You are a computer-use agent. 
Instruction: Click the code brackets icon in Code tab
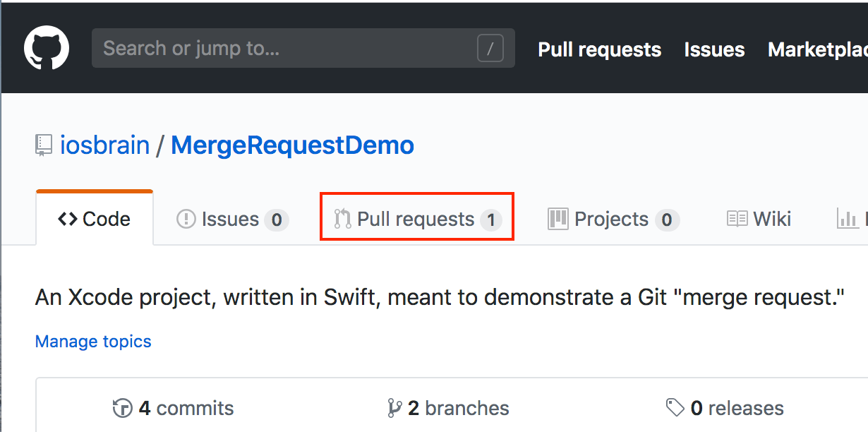click(68, 220)
